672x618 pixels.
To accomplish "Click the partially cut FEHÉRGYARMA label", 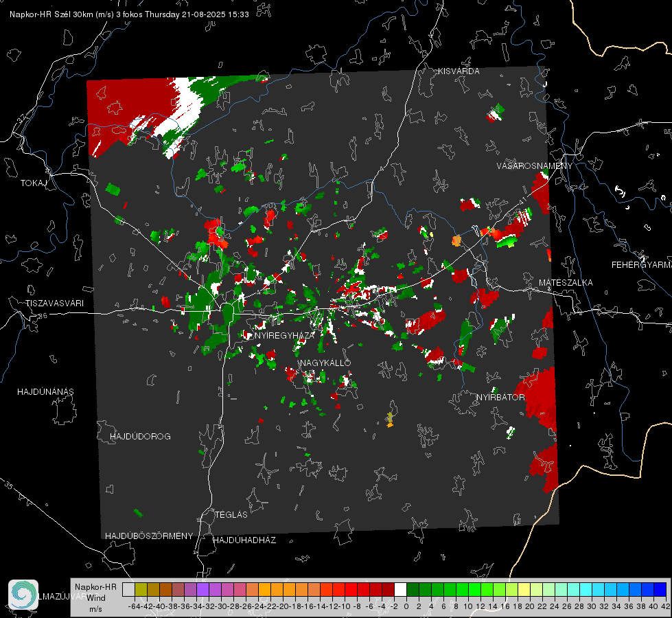I will 642,265.
